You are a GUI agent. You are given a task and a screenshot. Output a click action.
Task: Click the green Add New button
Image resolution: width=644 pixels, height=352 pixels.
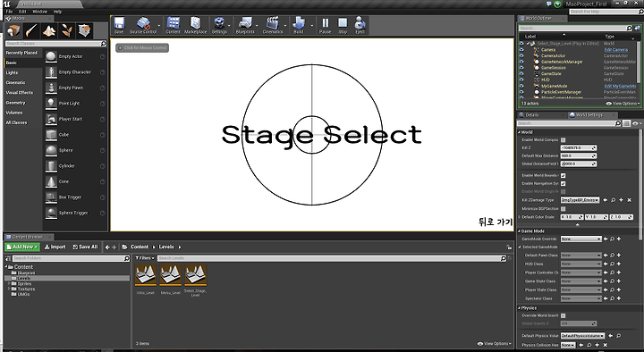click(22, 247)
